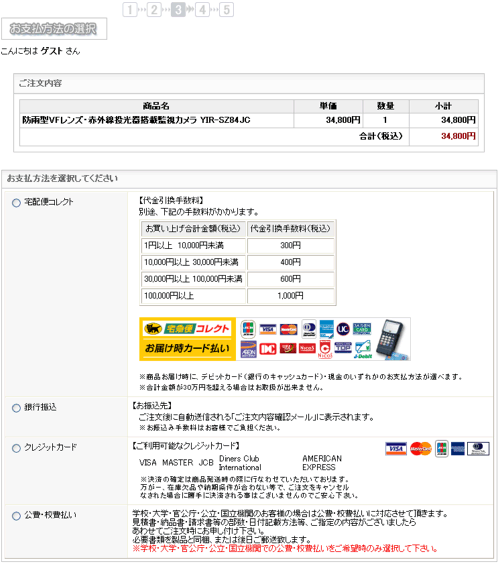Click the highlighted step 3 indicator

178,9
